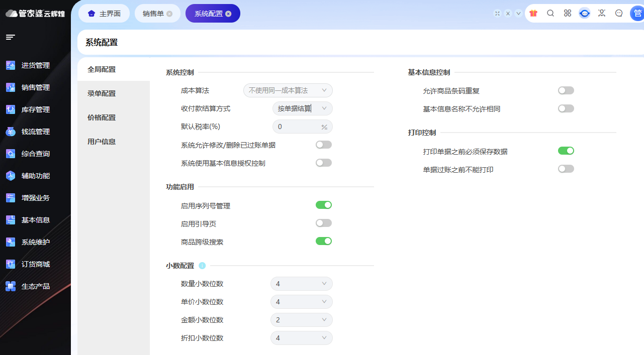
Task: Open 金额小数位数 dropdown
Action: pos(302,320)
